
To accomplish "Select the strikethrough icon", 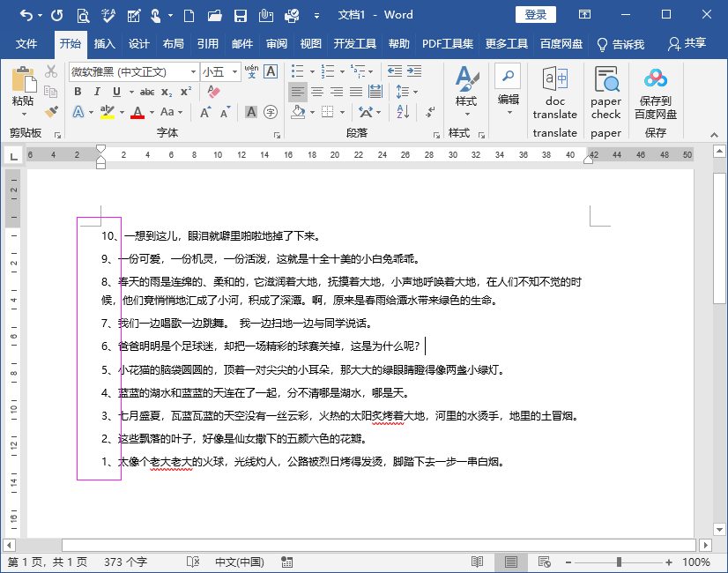I will tap(146, 92).
